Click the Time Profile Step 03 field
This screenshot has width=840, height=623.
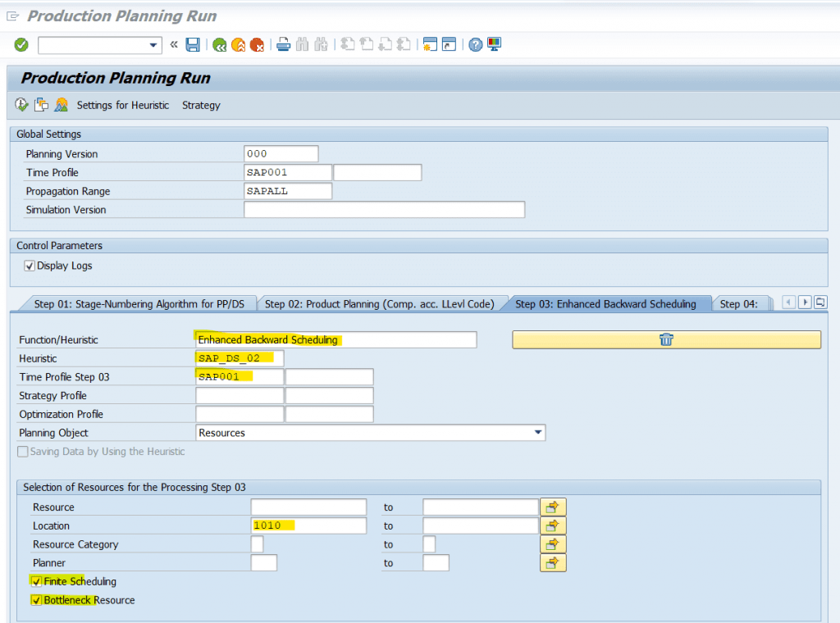click(240, 377)
